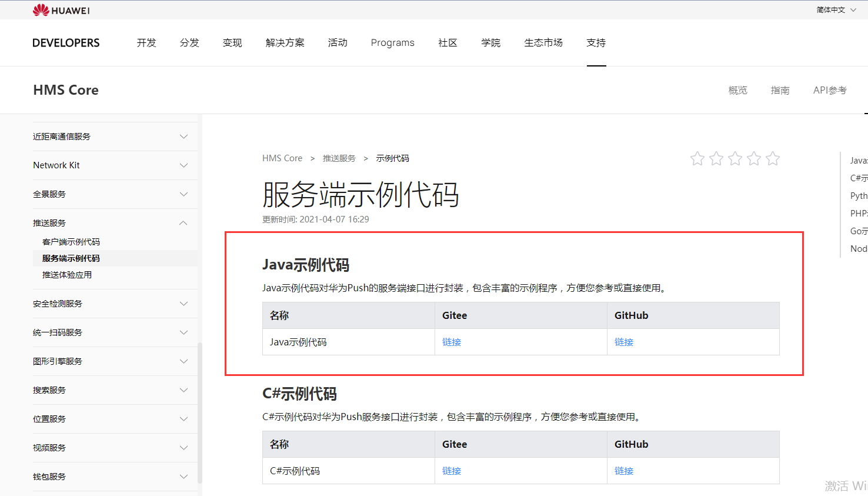868x496 pixels.
Task: Rate the page with the third star
Action: 735,158
